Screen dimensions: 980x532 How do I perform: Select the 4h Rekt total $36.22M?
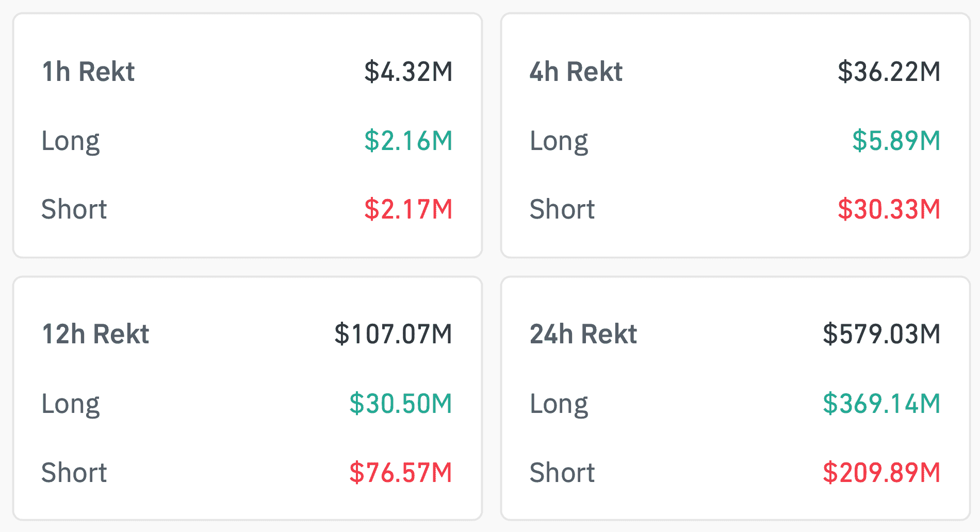click(x=889, y=72)
